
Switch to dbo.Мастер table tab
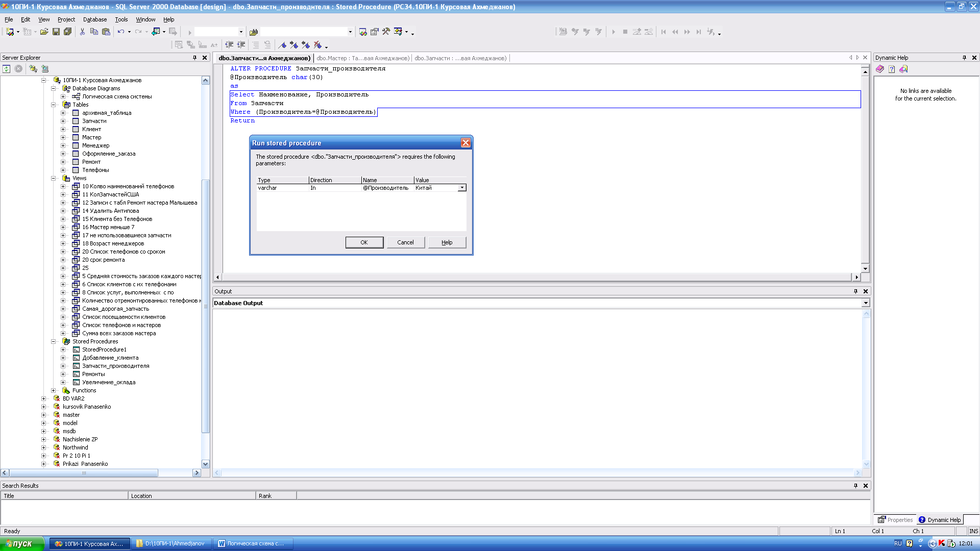click(362, 58)
